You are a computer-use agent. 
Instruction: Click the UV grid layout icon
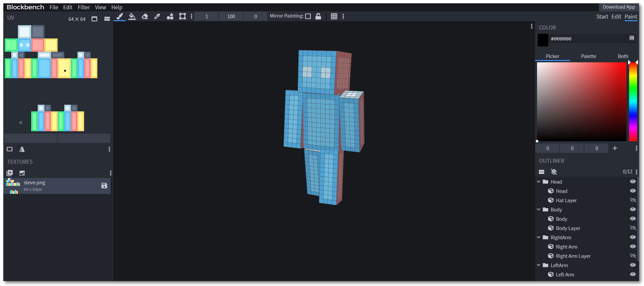107,19
